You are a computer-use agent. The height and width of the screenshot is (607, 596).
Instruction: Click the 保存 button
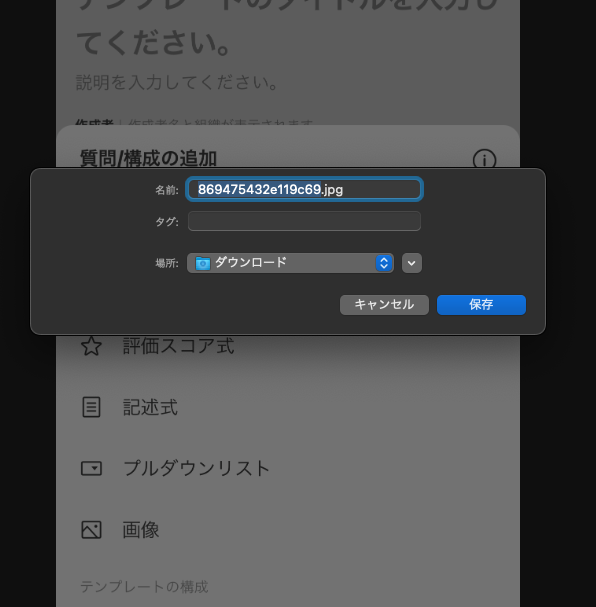[481, 305]
